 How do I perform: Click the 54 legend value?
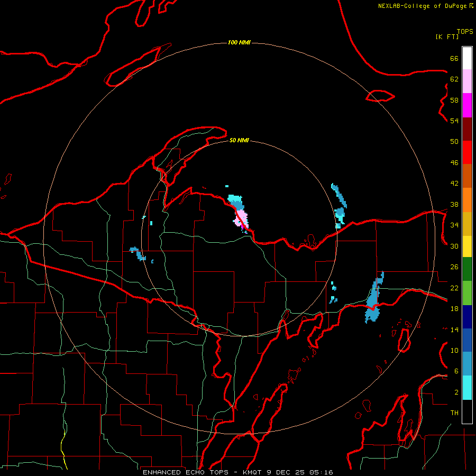coord(454,121)
